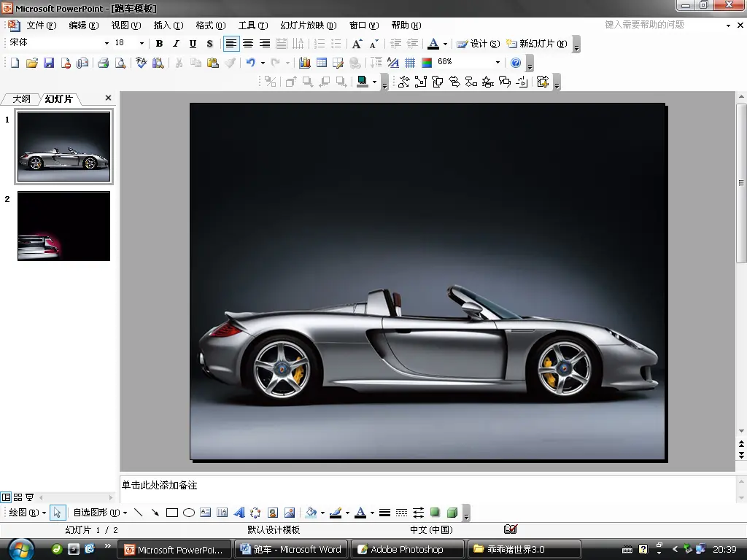Click the fill color paint bucket swatch
747x560 pixels.
point(311,513)
